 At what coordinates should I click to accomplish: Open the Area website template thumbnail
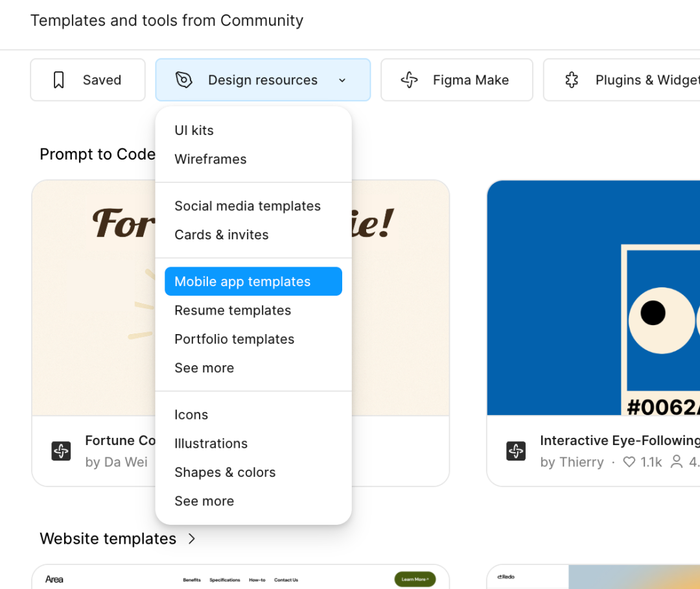240,577
